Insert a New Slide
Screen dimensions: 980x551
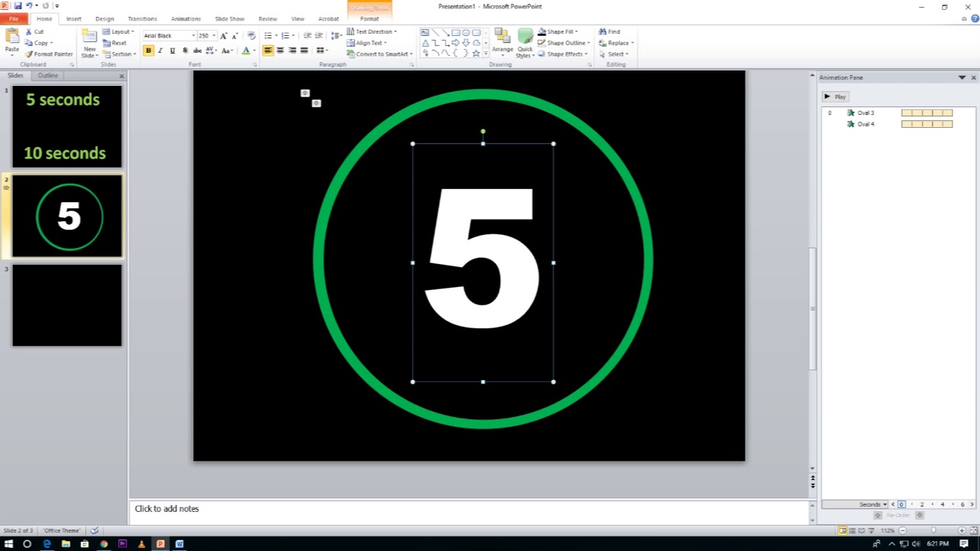coord(90,43)
